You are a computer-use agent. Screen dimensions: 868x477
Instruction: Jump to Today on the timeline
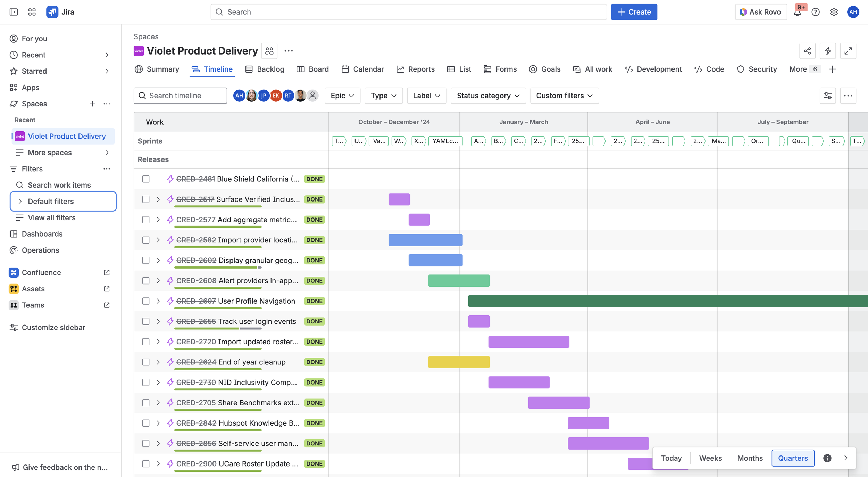(x=671, y=458)
